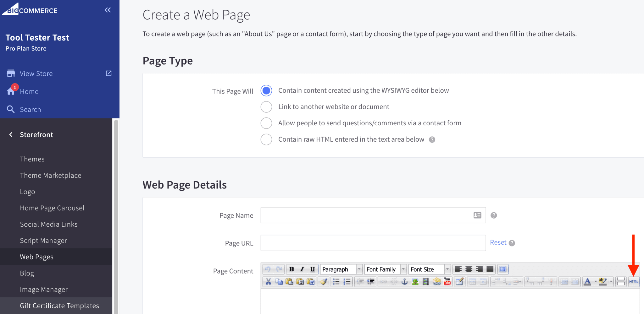Click Paste from Word icon

coord(311,282)
